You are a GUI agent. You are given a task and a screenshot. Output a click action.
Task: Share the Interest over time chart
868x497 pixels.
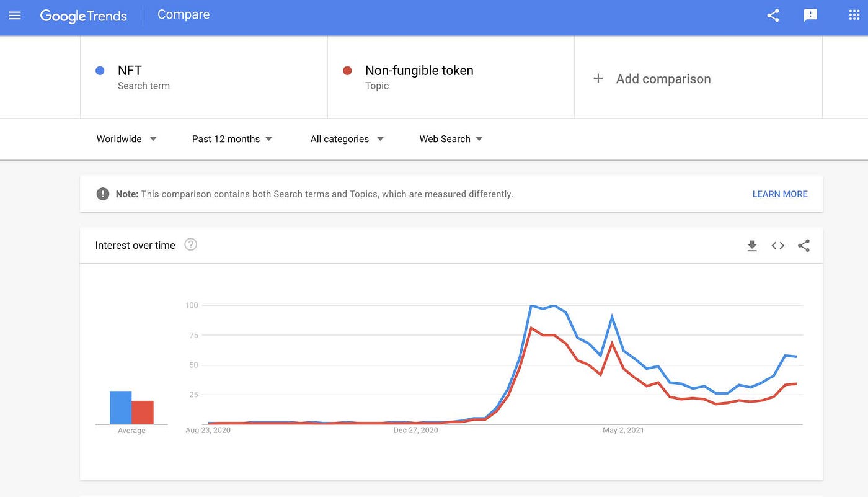tap(804, 246)
